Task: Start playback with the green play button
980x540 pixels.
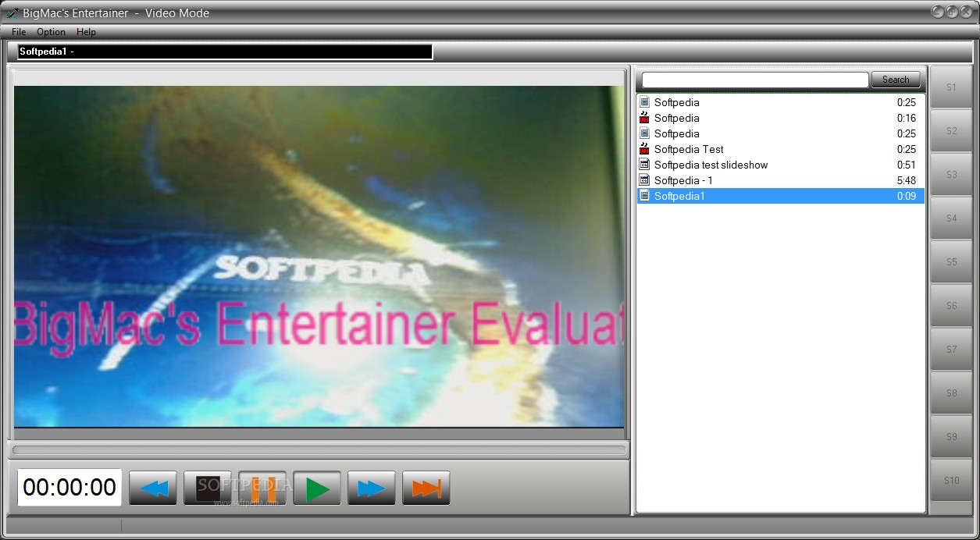Action: [x=317, y=488]
